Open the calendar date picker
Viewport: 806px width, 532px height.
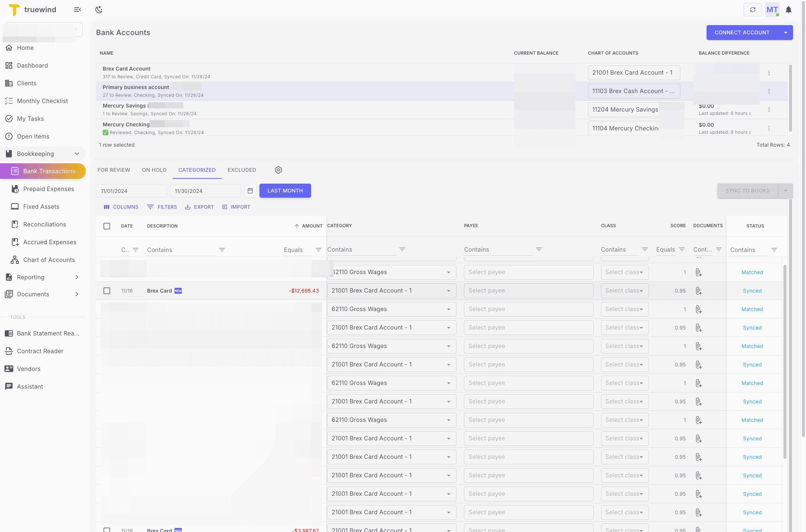point(250,191)
